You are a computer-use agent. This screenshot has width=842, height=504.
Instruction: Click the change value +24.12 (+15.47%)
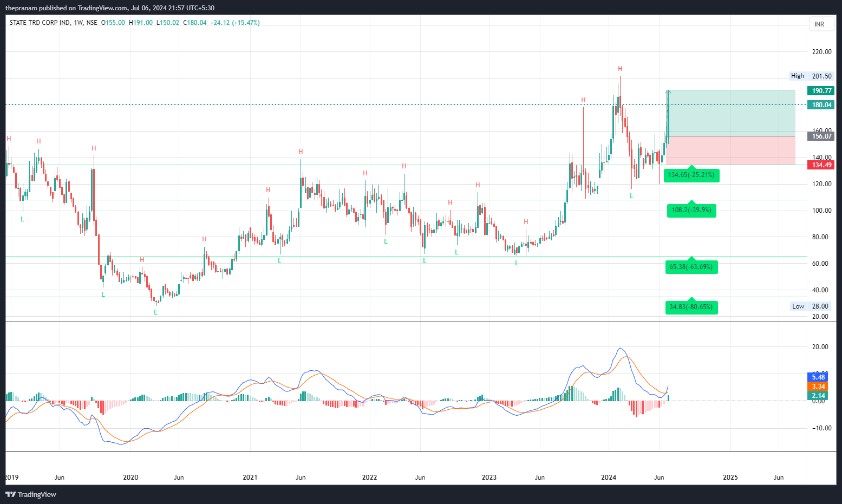(x=235, y=23)
